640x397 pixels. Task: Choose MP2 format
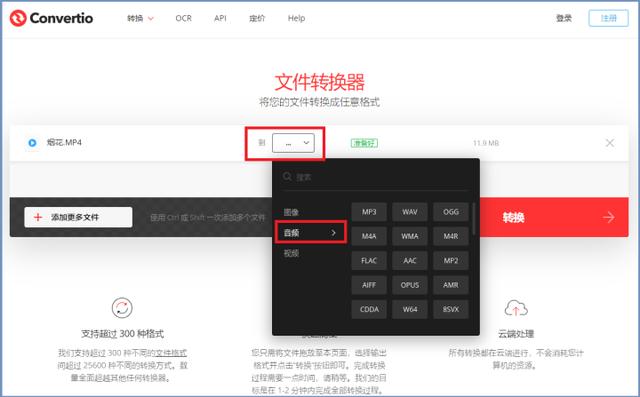tap(451, 261)
